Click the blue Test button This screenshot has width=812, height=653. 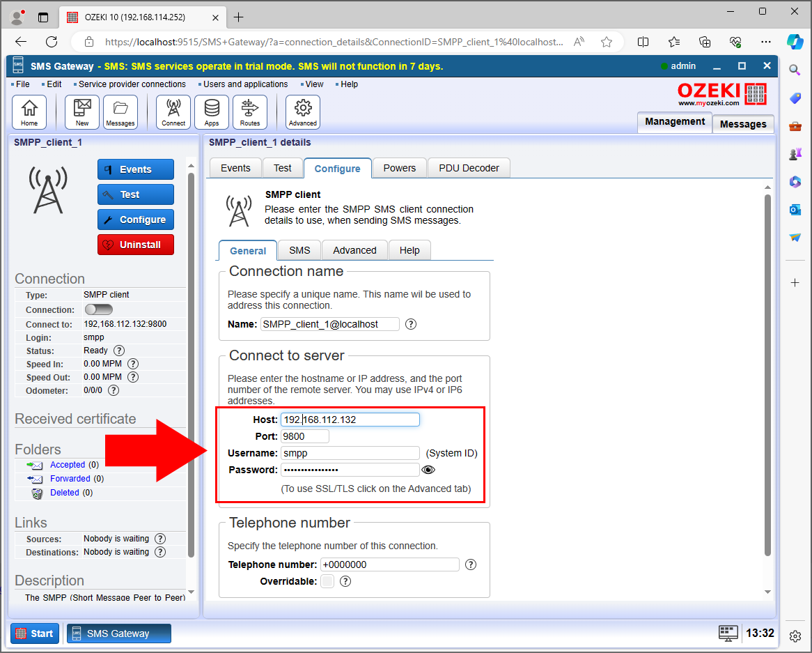(136, 195)
